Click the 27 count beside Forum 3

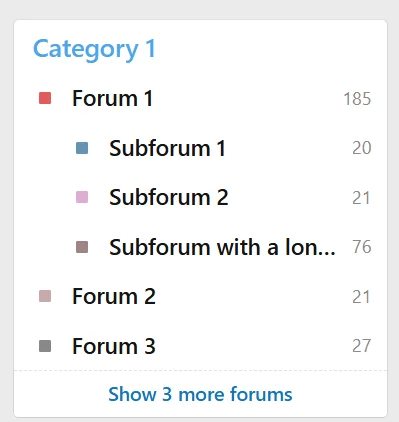362,346
